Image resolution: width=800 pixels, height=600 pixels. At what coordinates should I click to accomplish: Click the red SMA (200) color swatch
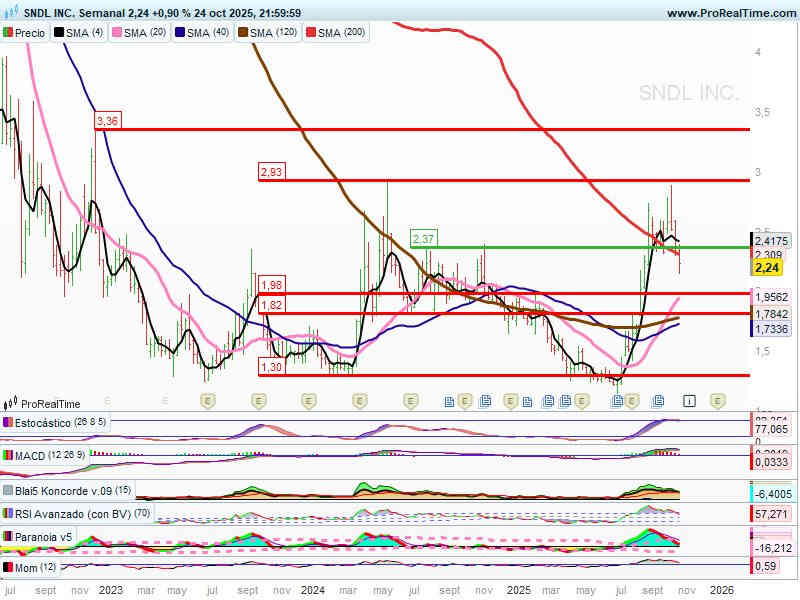coord(309,33)
